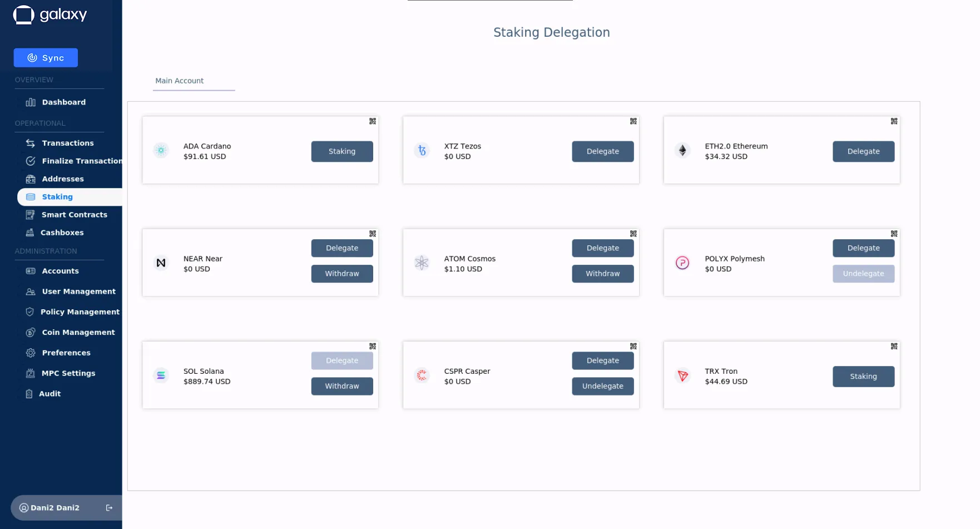
Task: Open Preferences in the sidebar
Action: point(58,353)
